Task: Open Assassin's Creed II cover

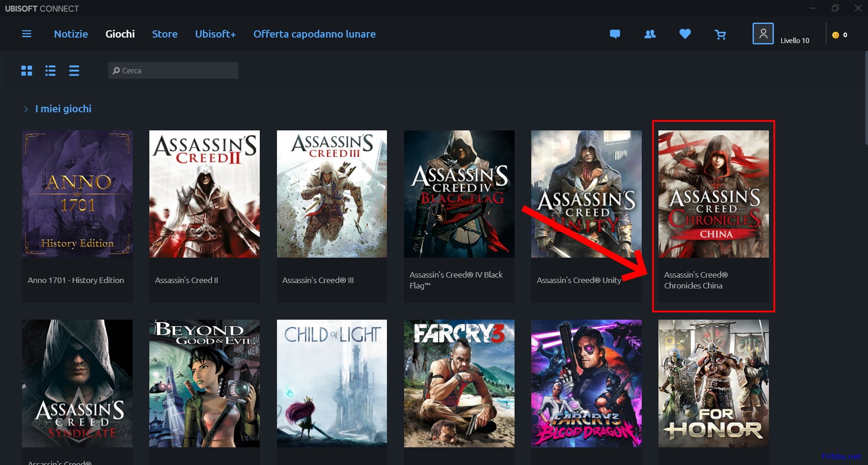Action: (205, 194)
